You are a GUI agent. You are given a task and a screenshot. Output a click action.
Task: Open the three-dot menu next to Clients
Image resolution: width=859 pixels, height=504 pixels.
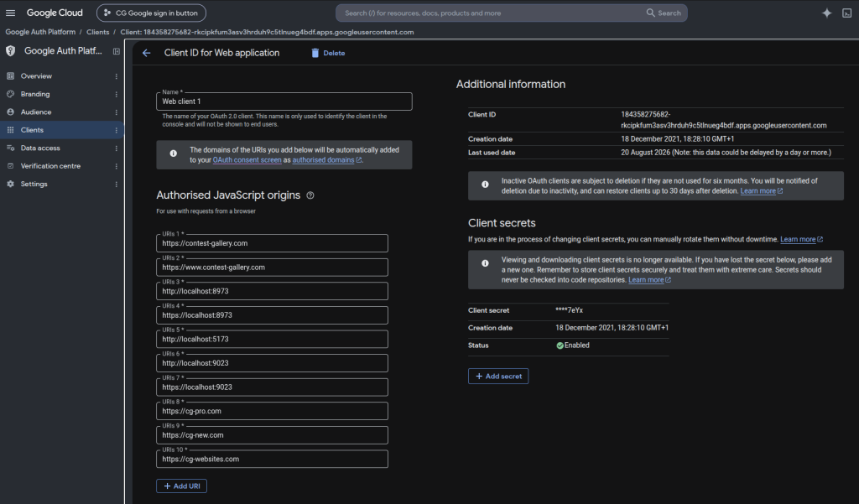pos(116,130)
